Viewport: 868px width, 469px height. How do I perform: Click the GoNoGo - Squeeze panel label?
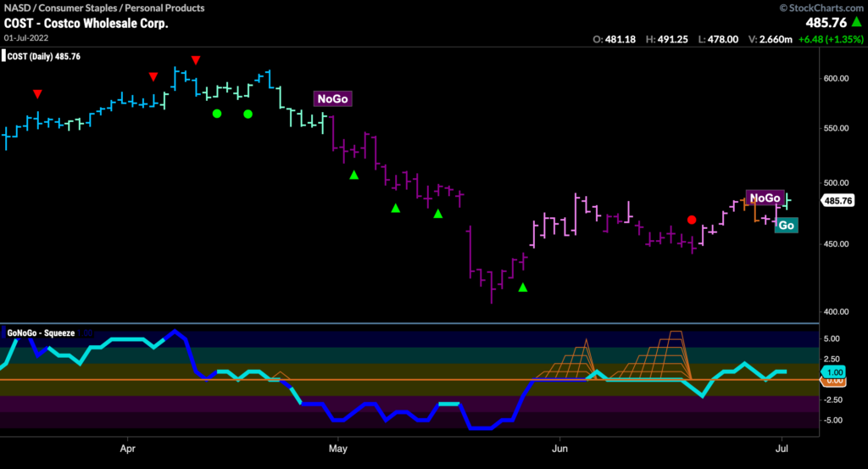tap(41, 332)
